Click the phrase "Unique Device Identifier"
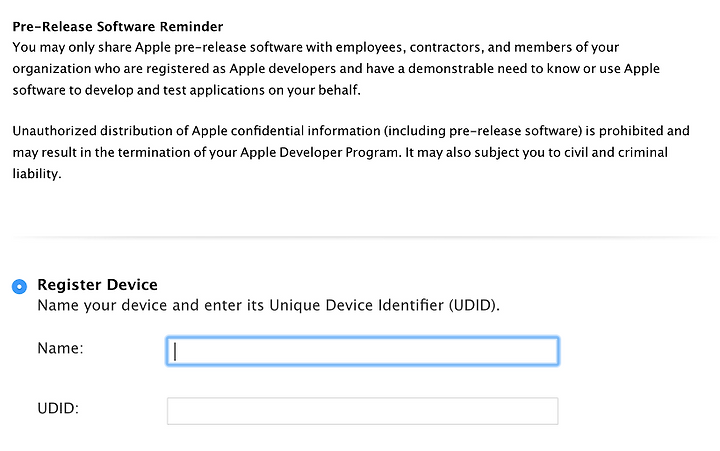Image resolution: width=720 pixels, height=451 pixels. point(356,305)
